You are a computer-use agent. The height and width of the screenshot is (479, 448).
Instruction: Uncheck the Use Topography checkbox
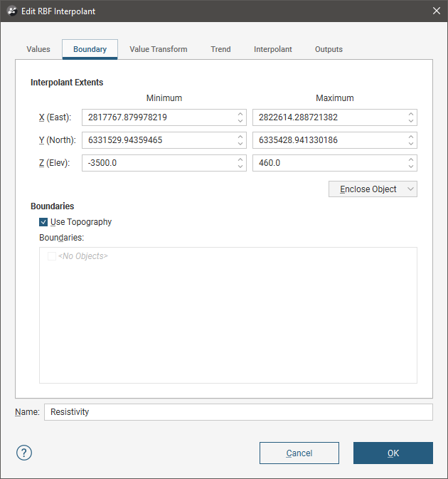[x=44, y=222]
